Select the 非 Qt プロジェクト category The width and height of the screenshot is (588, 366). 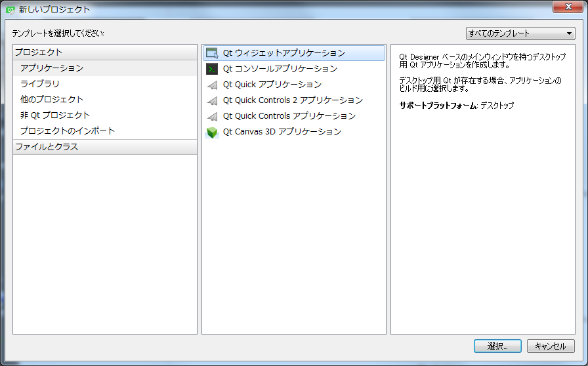(x=104, y=115)
